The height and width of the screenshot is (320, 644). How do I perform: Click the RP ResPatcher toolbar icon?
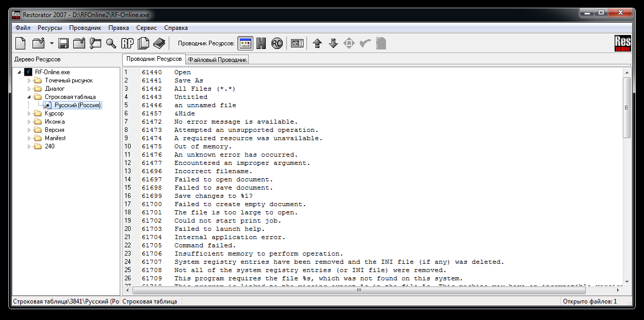(x=127, y=43)
